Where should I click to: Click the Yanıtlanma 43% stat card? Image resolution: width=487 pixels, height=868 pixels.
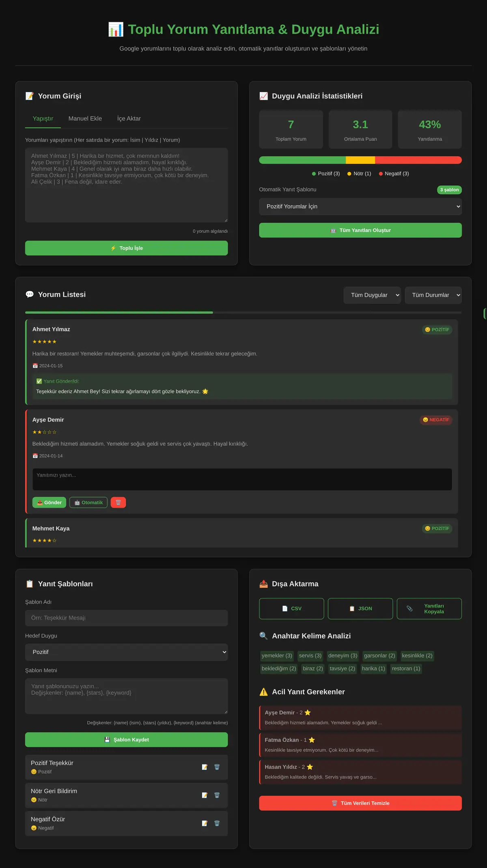tap(430, 129)
